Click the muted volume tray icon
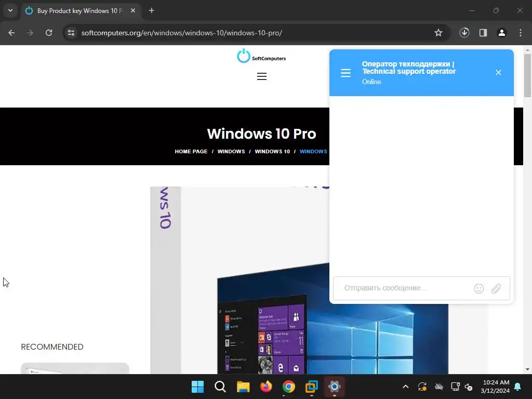532x399 pixels. point(469,387)
